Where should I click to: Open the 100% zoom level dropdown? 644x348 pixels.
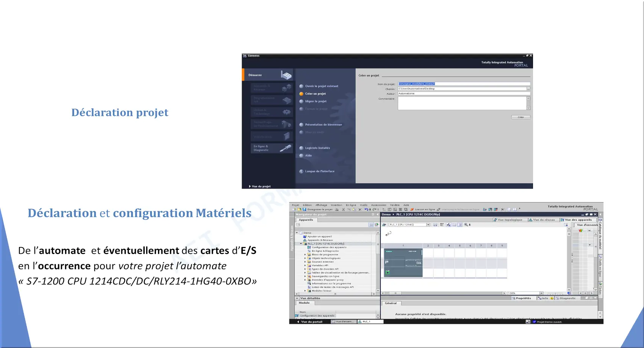(x=541, y=293)
